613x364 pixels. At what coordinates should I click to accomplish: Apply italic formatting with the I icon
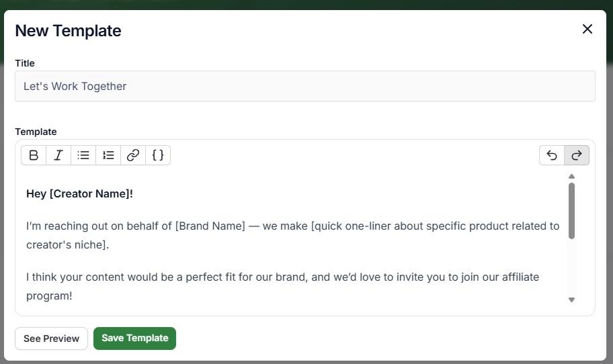pos(58,155)
